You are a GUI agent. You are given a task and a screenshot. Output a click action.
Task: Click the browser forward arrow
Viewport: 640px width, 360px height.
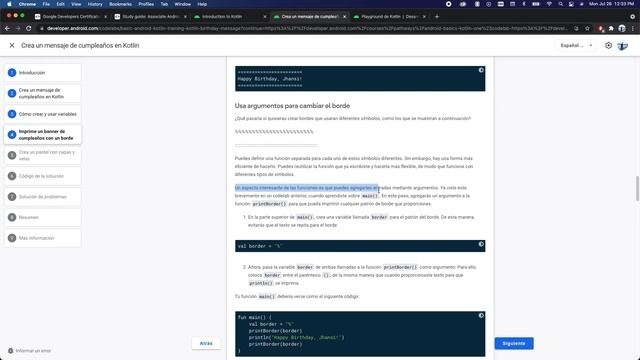tap(18, 28)
